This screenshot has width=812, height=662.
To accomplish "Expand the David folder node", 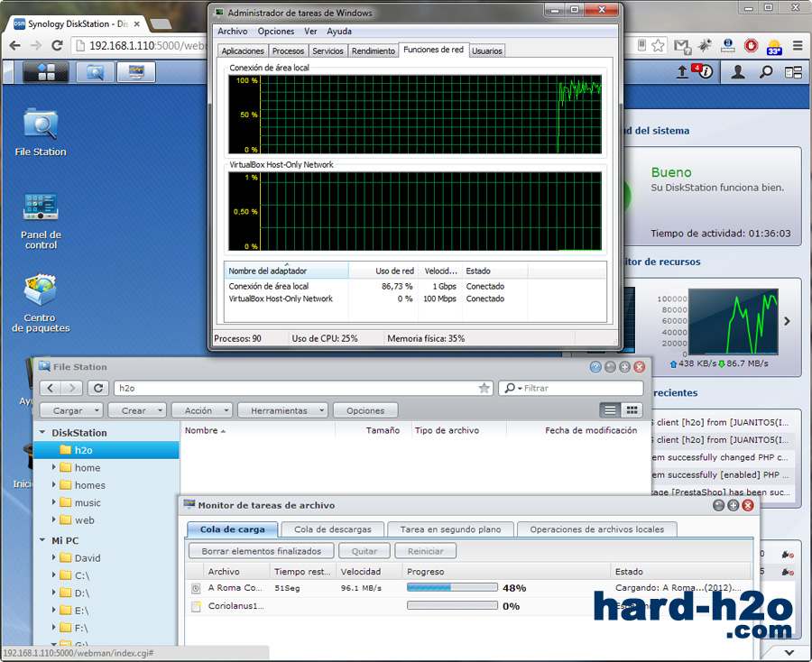I will (54, 558).
